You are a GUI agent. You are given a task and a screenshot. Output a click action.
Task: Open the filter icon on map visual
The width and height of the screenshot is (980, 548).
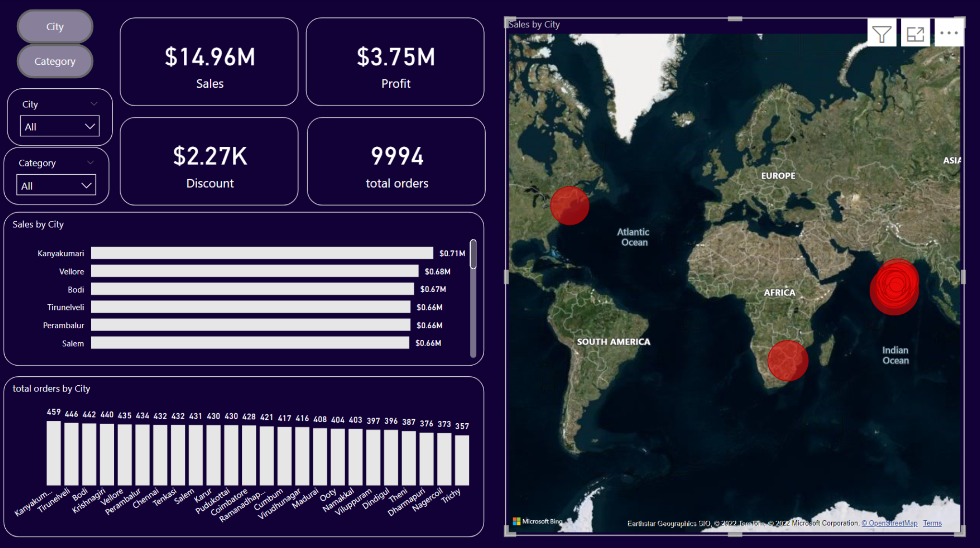click(882, 34)
